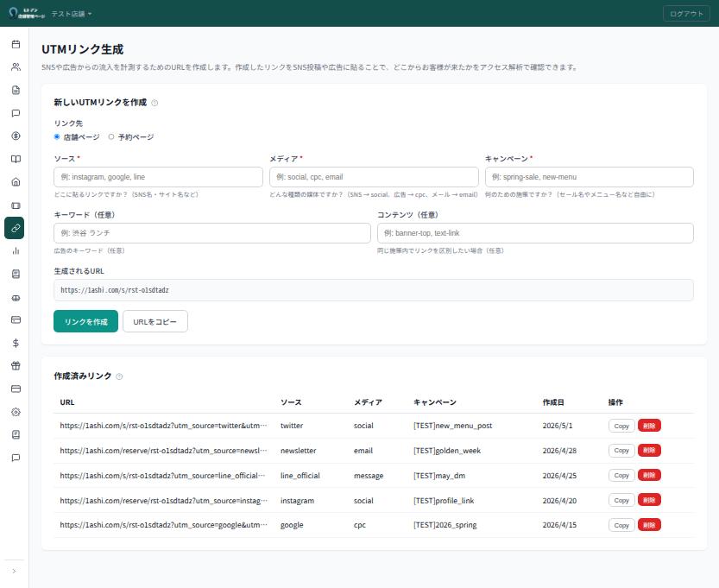The height and width of the screenshot is (588, 719).
Task: Click the 作成日 column header
Action: [x=553, y=402]
